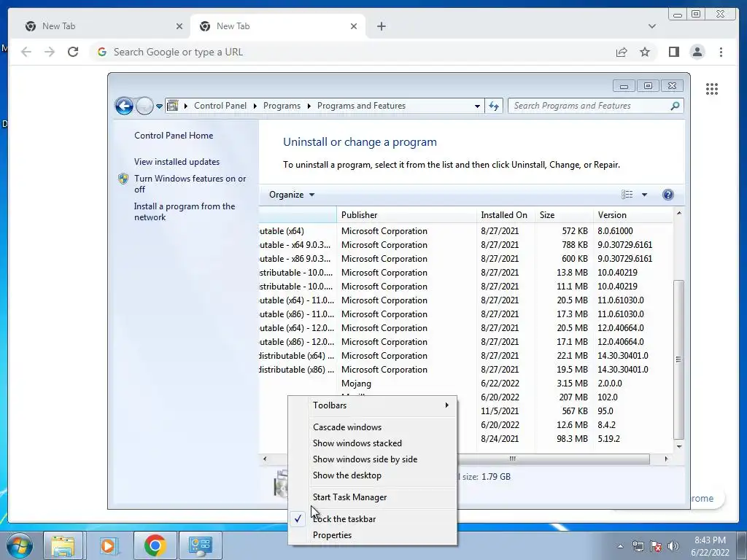Click Install a program from the network

click(x=185, y=211)
